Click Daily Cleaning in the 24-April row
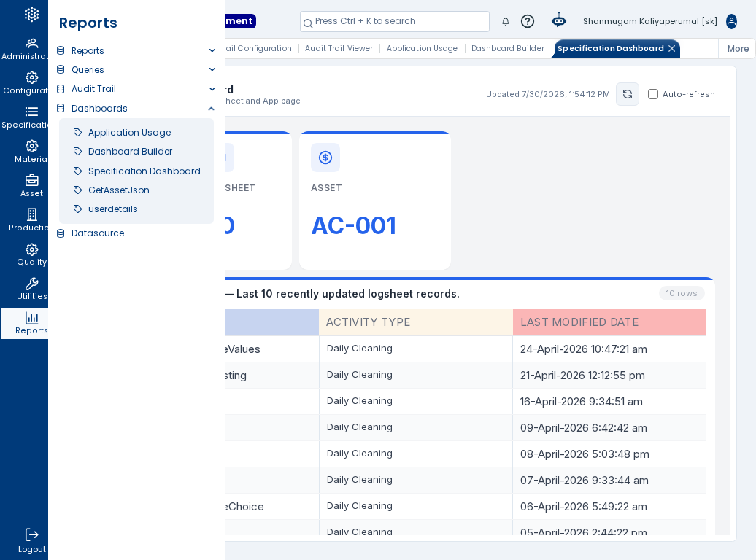The height and width of the screenshot is (560, 756). pyautogui.click(x=359, y=349)
